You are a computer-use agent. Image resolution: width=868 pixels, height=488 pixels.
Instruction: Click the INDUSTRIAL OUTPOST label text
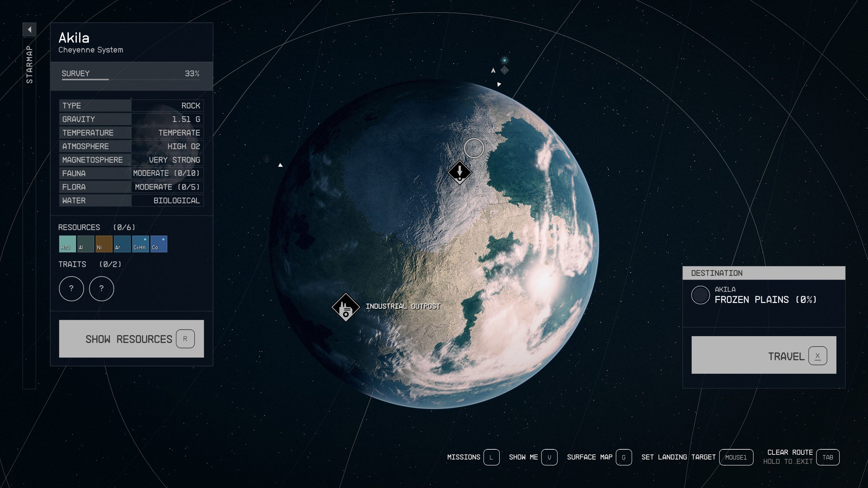pyautogui.click(x=403, y=306)
